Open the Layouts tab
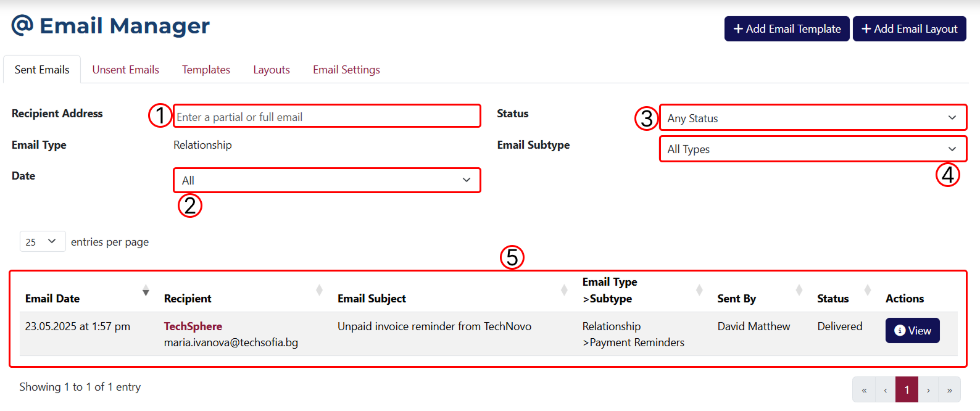Screen dimensions: 980x411 point(272,70)
